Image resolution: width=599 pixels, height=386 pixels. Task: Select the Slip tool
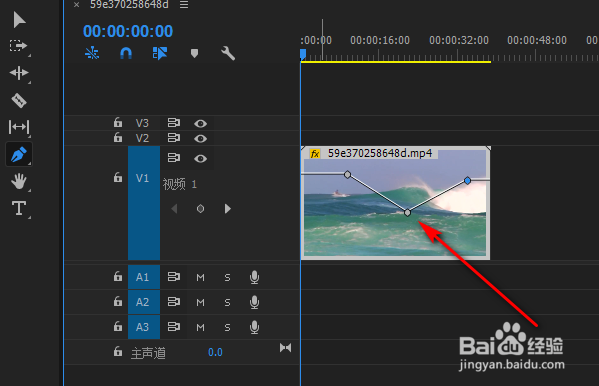(x=19, y=127)
